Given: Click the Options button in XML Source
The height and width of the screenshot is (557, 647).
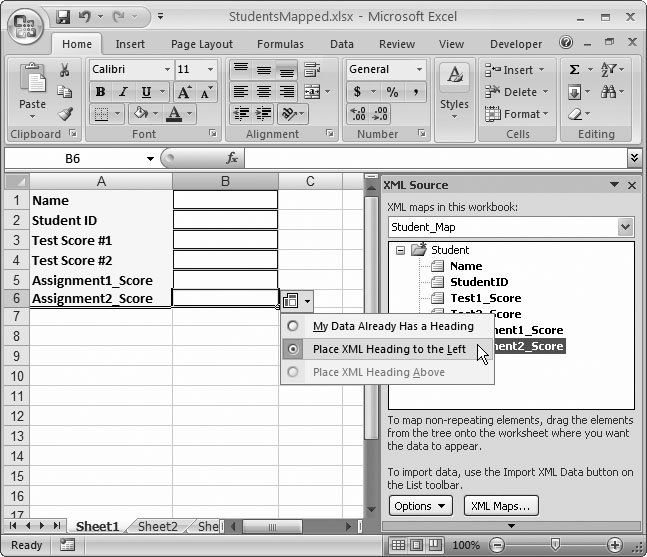Looking at the screenshot, I should pyautogui.click(x=420, y=506).
